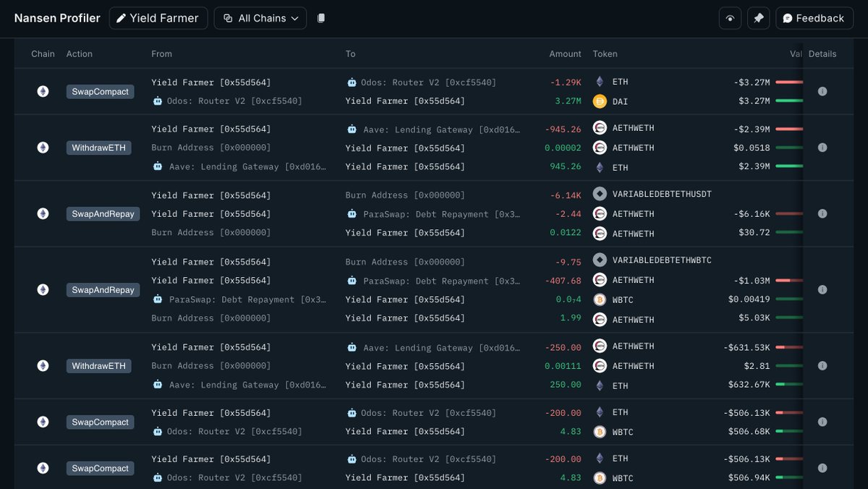The height and width of the screenshot is (489, 868).
Task: Click the Token column header
Action: pos(605,54)
